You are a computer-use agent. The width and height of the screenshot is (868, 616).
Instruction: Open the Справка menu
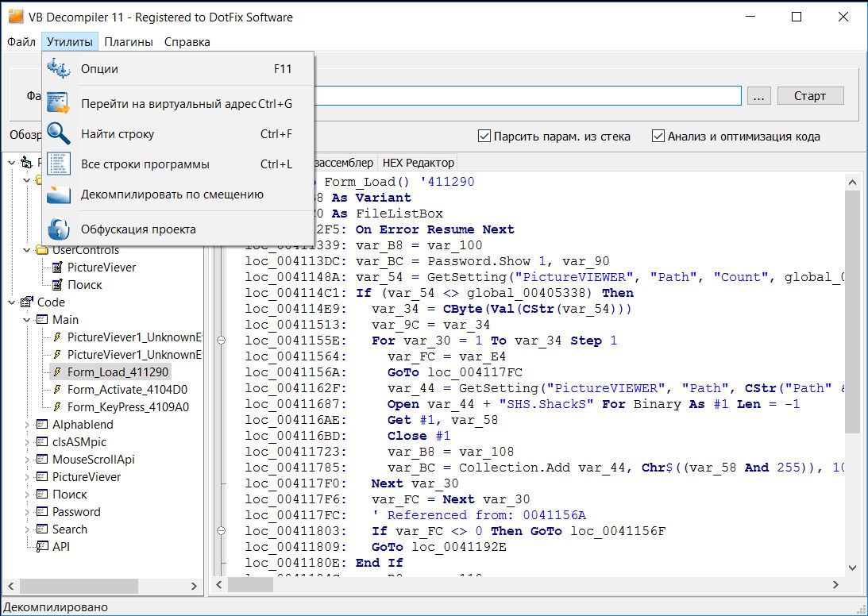(x=187, y=42)
